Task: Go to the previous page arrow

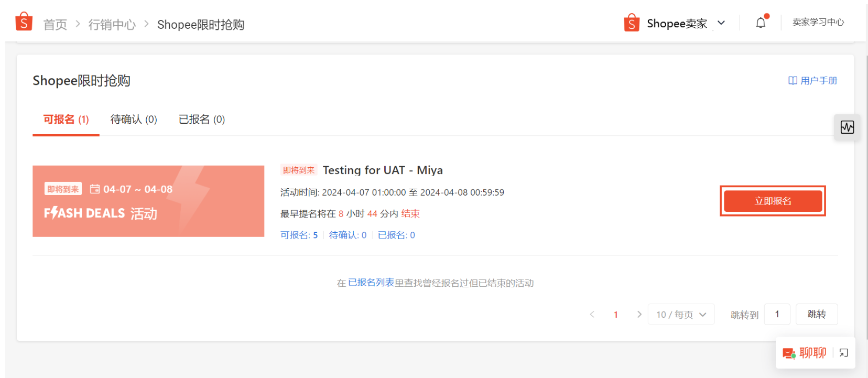Action: tap(592, 314)
